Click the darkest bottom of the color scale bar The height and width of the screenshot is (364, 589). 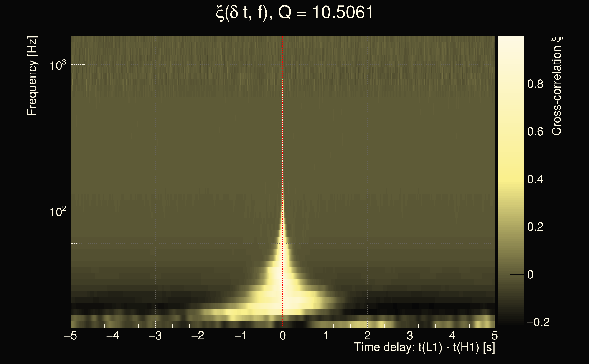tap(511, 323)
